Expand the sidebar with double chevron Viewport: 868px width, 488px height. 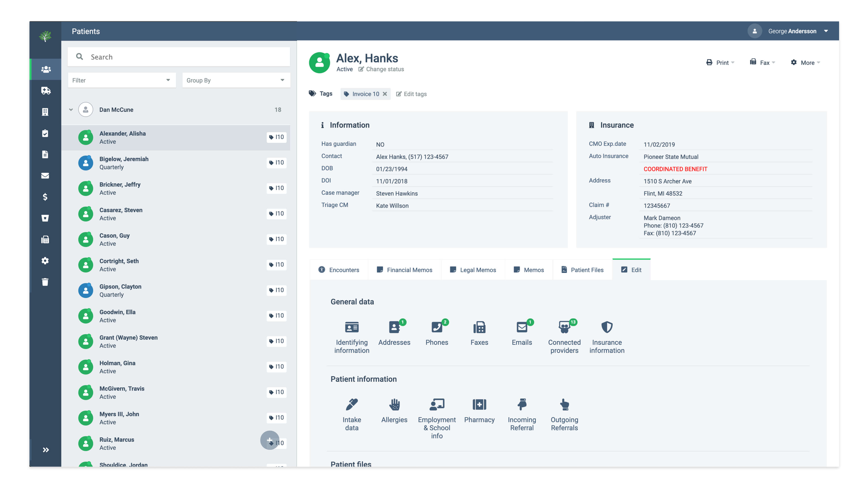[46, 450]
